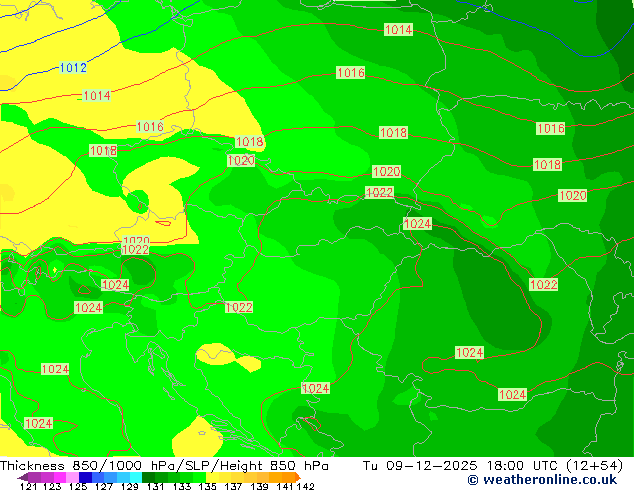
Task: Click 'Height 850 hPa' in the title
Action: point(274,466)
